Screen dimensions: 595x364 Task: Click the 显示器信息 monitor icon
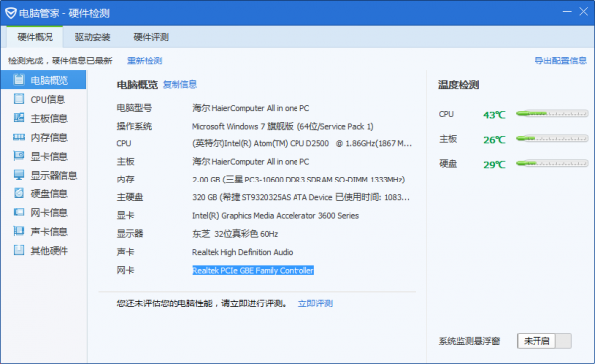click(19, 175)
